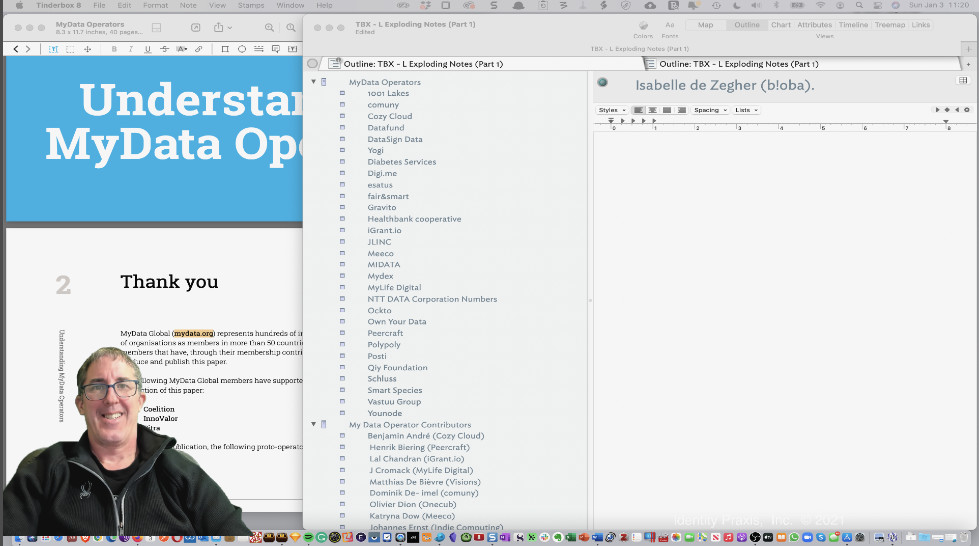Insert a text box annotation in Preview

coord(292,49)
